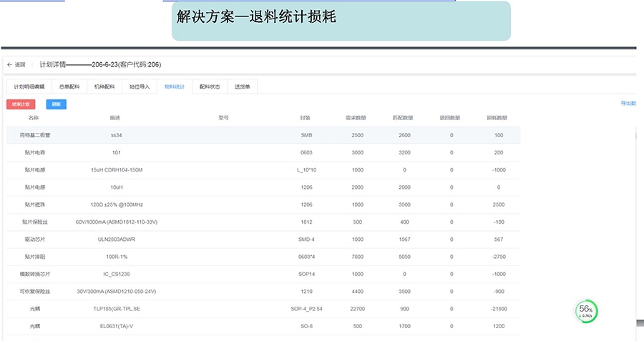Image resolution: width=644 pixels, height=341 pixels.
Task: Click the 匹配数量 column header
Action: click(404, 118)
